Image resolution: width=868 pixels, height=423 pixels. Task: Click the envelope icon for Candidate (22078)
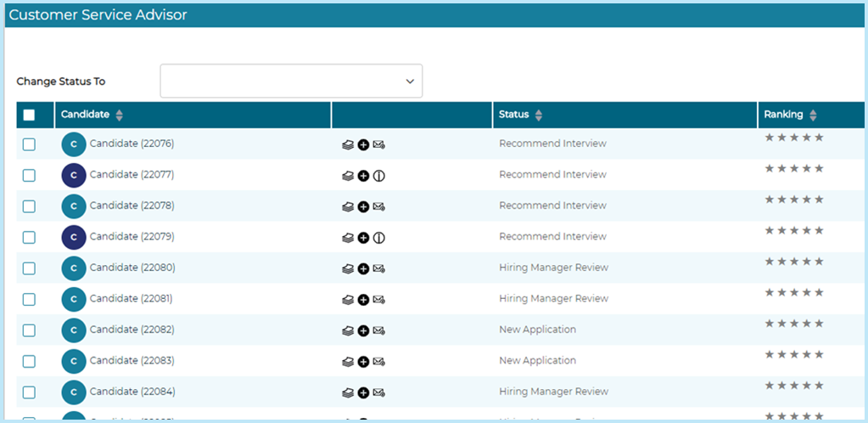pos(379,207)
